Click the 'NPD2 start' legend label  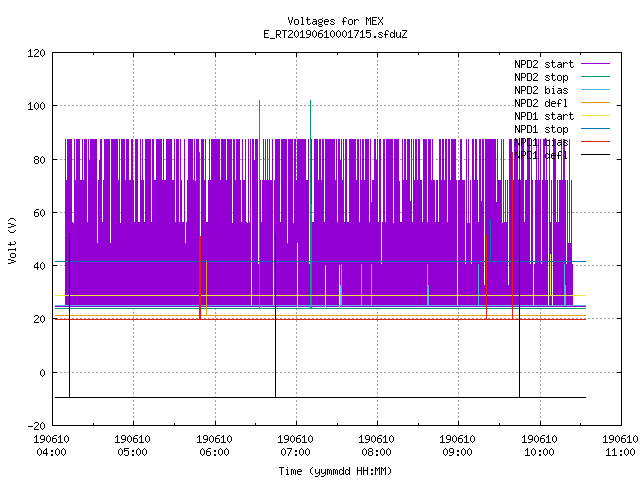click(x=544, y=64)
